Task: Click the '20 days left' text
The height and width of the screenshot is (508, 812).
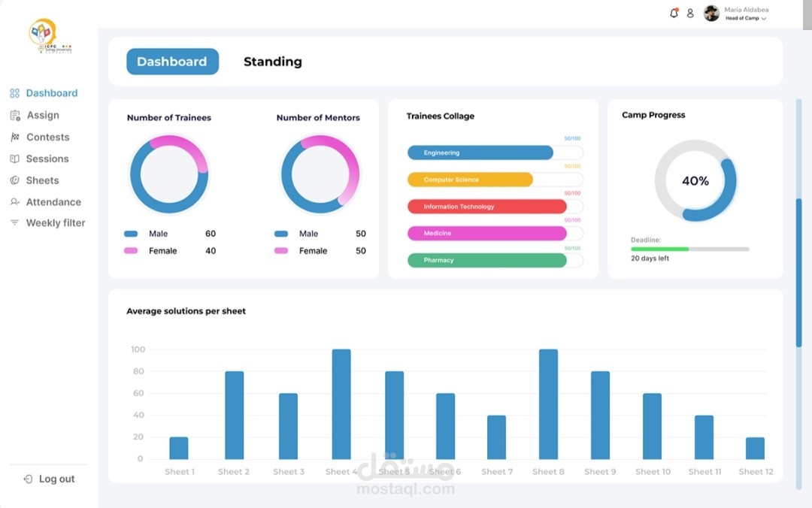Action: (650, 259)
